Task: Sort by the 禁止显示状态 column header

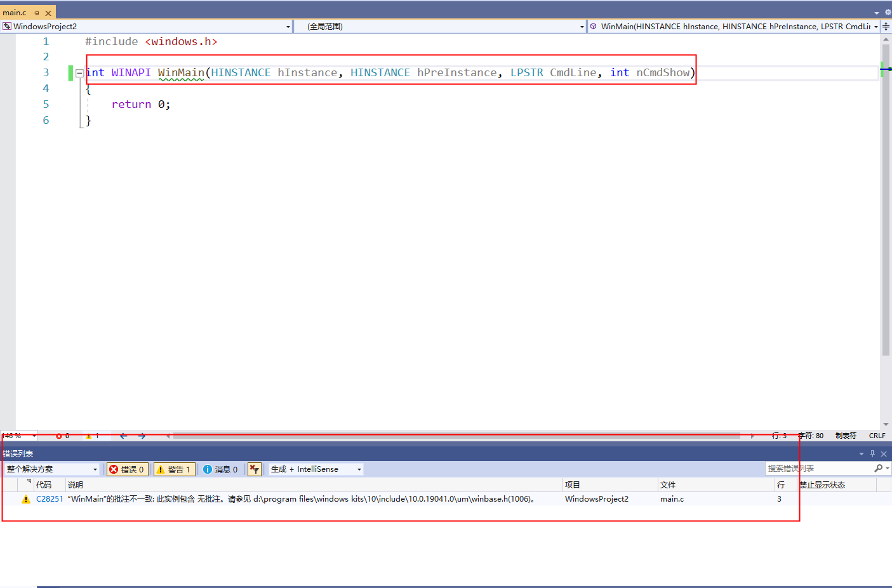Action: tap(837, 485)
